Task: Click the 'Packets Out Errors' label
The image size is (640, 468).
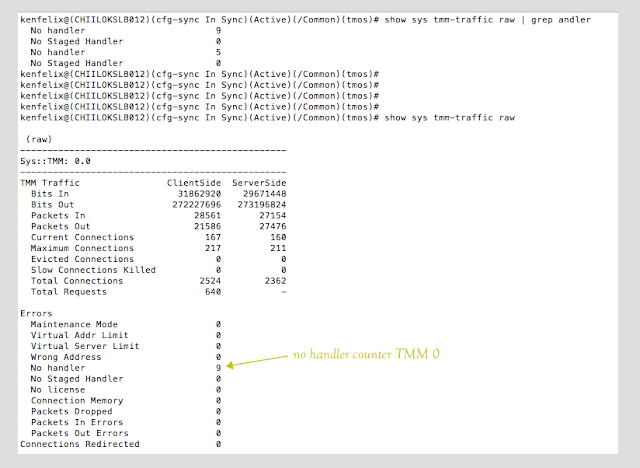Action: (x=80, y=433)
